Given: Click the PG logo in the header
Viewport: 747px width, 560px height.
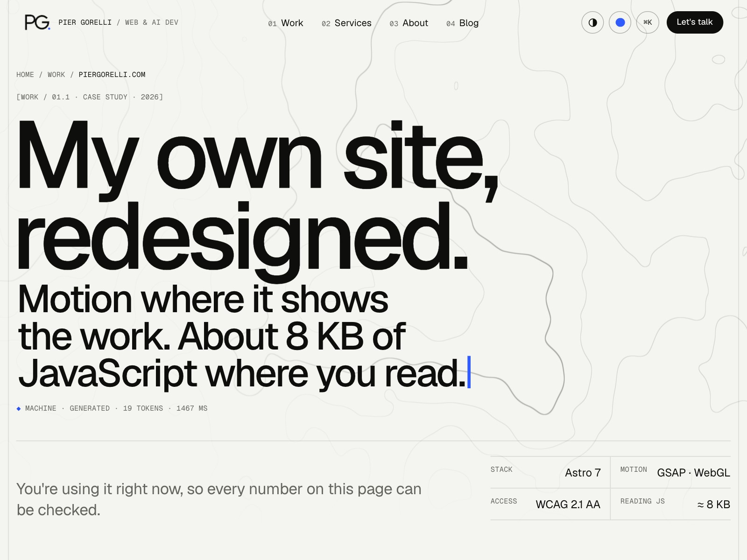Looking at the screenshot, I should coord(37,22).
